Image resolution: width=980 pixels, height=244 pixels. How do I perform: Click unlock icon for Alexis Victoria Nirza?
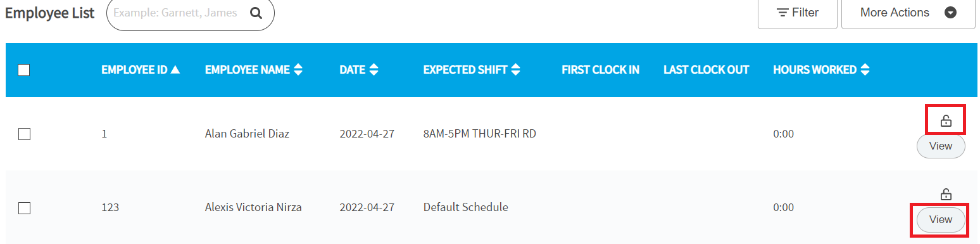tap(945, 194)
